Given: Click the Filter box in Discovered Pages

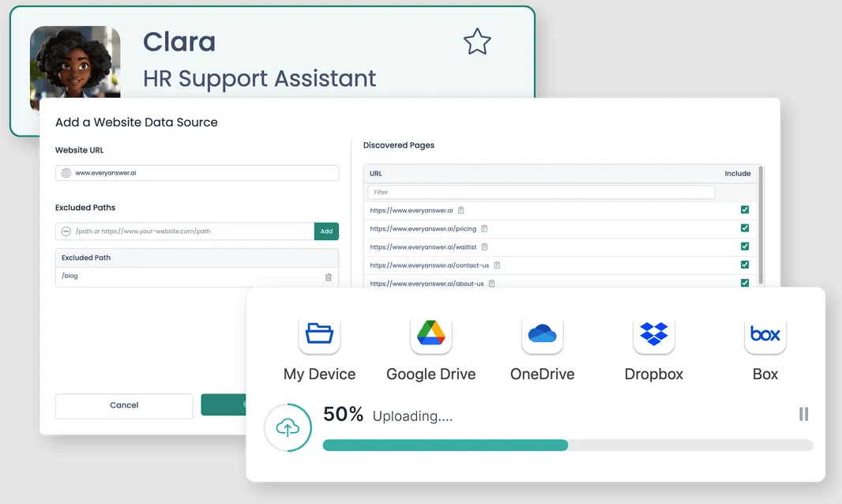Looking at the screenshot, I should tap(541, 192).
